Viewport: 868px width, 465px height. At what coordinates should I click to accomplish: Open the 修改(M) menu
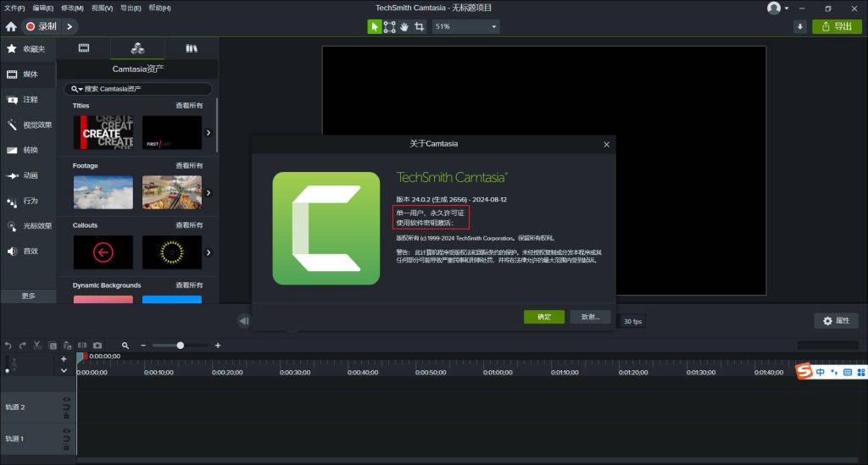(x=72, y=8)
